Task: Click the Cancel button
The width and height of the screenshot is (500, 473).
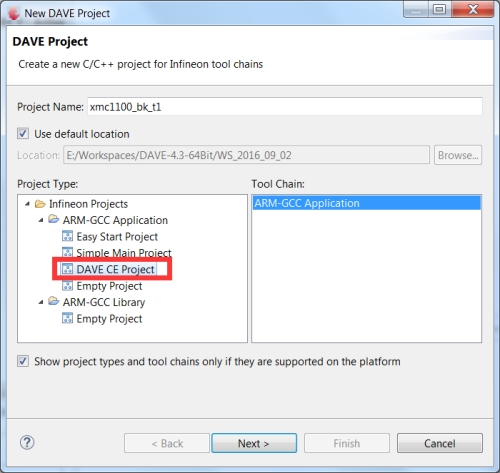Action: click(x=440, y=443)
